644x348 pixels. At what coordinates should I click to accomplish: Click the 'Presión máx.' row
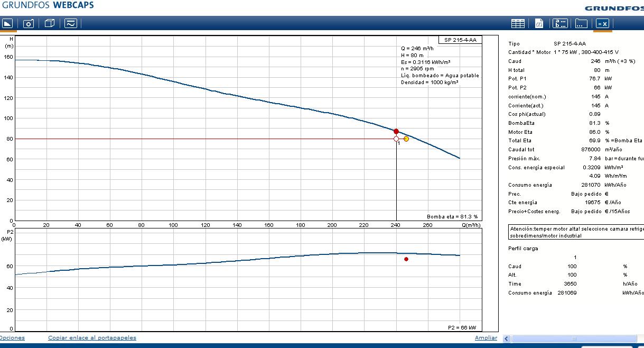[x=576, y=159]
